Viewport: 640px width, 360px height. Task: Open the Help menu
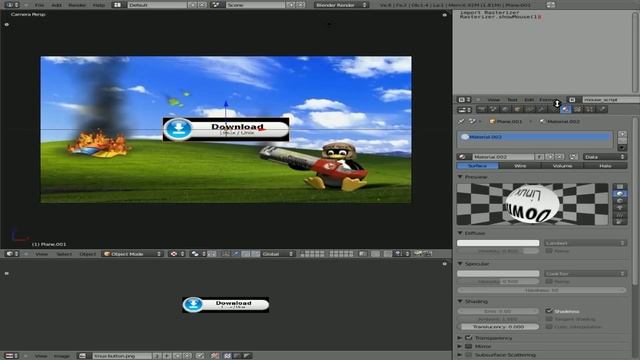(98, 5)
